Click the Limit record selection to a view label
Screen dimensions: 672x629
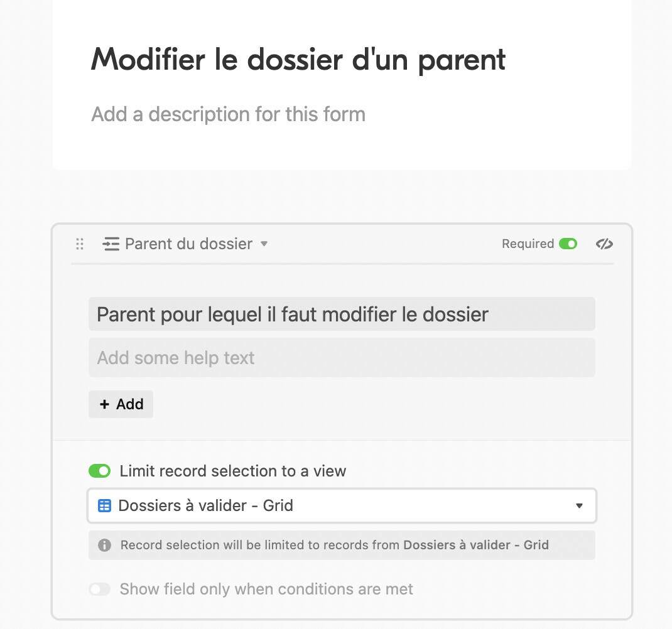[x=233, y=471]
